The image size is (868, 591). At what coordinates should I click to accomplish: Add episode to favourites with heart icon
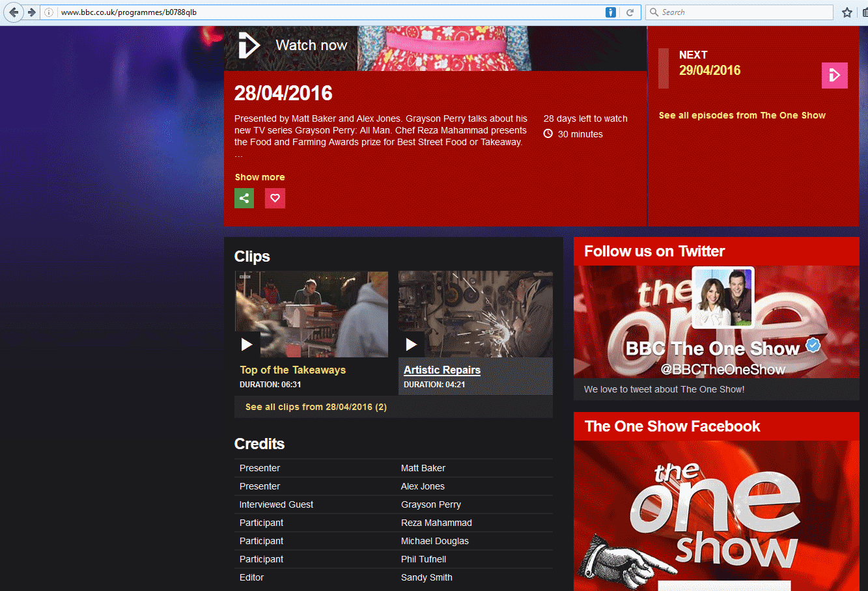tap(275, 199)
